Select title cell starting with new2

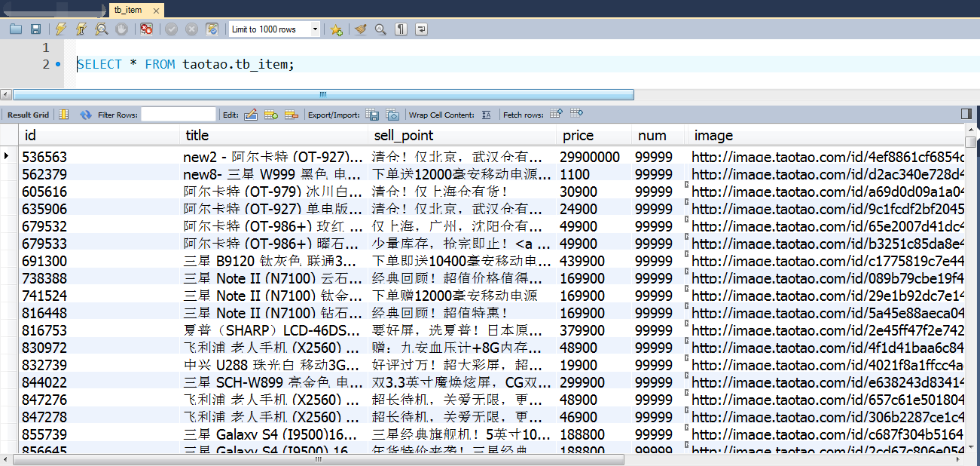(274, 157)
